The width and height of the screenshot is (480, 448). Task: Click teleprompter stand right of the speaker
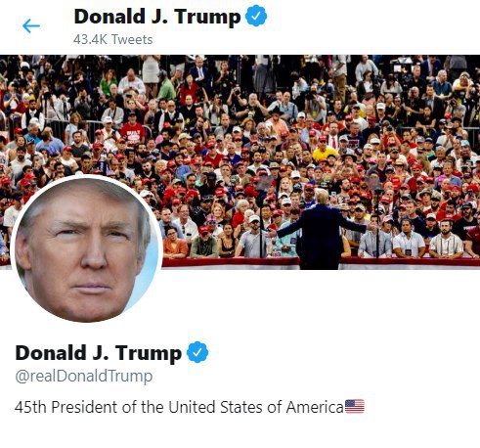[x=377, y=217]
